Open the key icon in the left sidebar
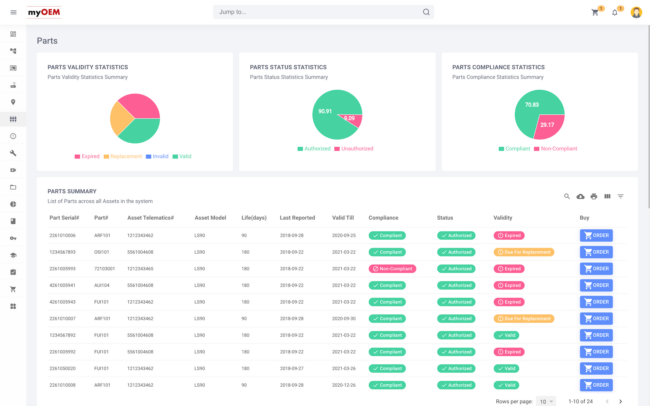Screen dimensions: 650x406 point(13,238)
